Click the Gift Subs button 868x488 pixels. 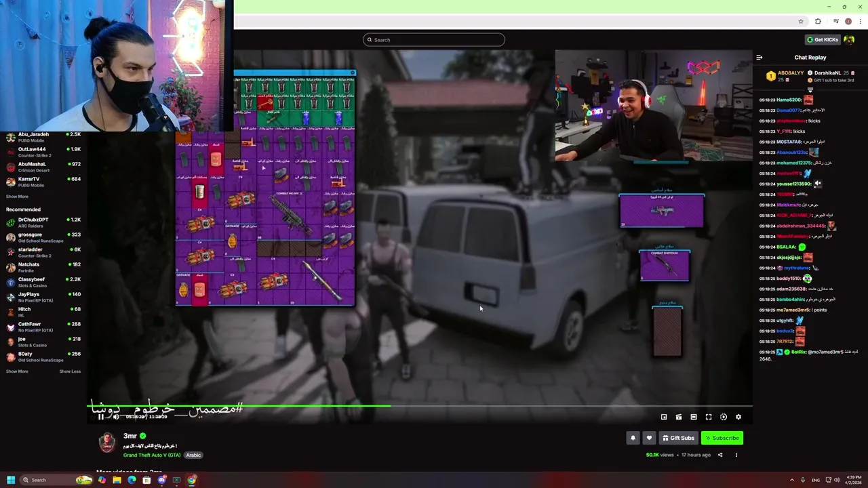click(678, 438)
